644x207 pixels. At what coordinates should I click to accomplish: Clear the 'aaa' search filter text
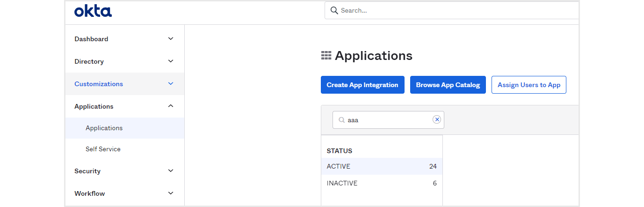click(437, 120)
